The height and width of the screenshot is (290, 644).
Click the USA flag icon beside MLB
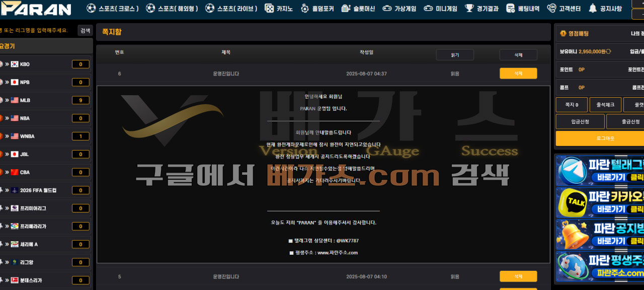(x=15, y=100)
